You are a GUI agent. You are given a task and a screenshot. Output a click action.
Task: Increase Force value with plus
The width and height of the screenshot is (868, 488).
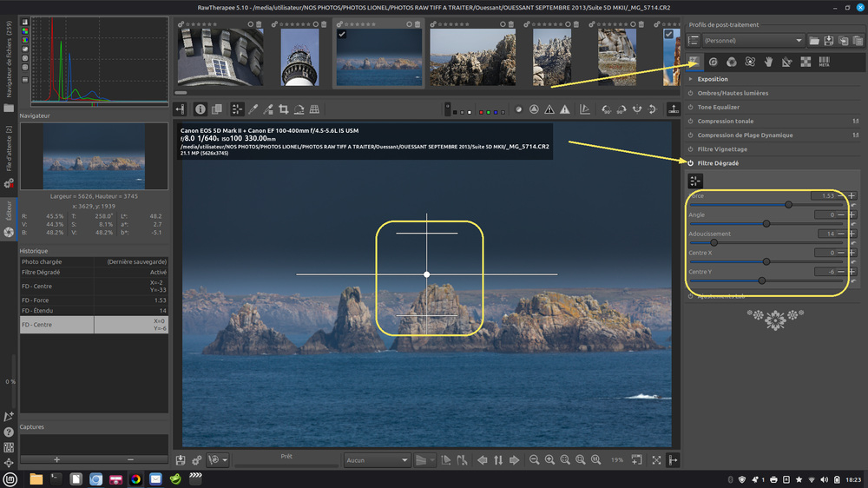(x=852, y=195)
